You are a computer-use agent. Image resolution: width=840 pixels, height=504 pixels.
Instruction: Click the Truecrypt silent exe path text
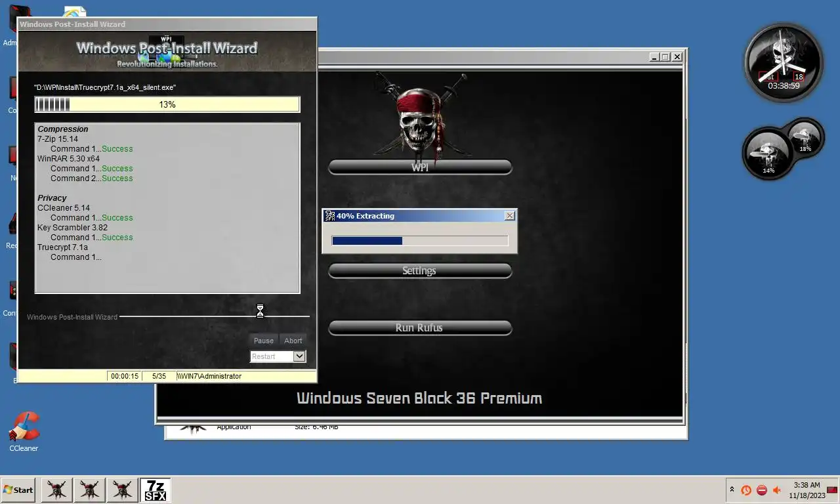click(105, 87)
